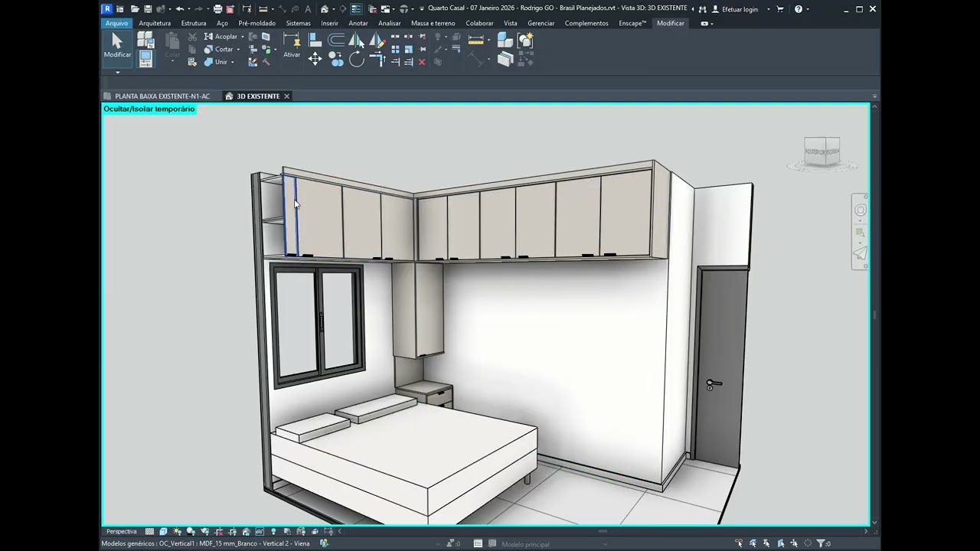Image resolution: width=980 pixels, height=551 pixels.
Task: Select the Align tool in ribbon
Action: [x=315, y=39]
